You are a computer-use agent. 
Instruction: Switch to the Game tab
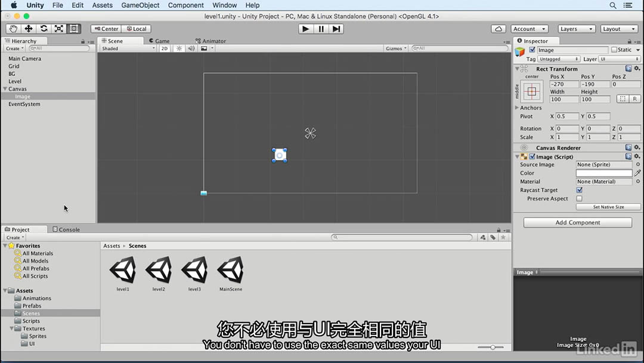click(x=162, y=41)
